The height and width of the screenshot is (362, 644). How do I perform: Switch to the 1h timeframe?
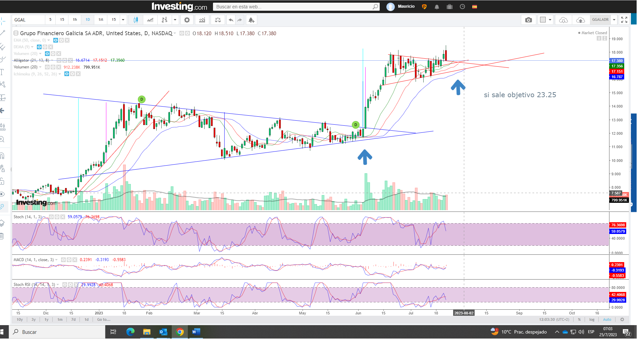[x=75, y=20]
